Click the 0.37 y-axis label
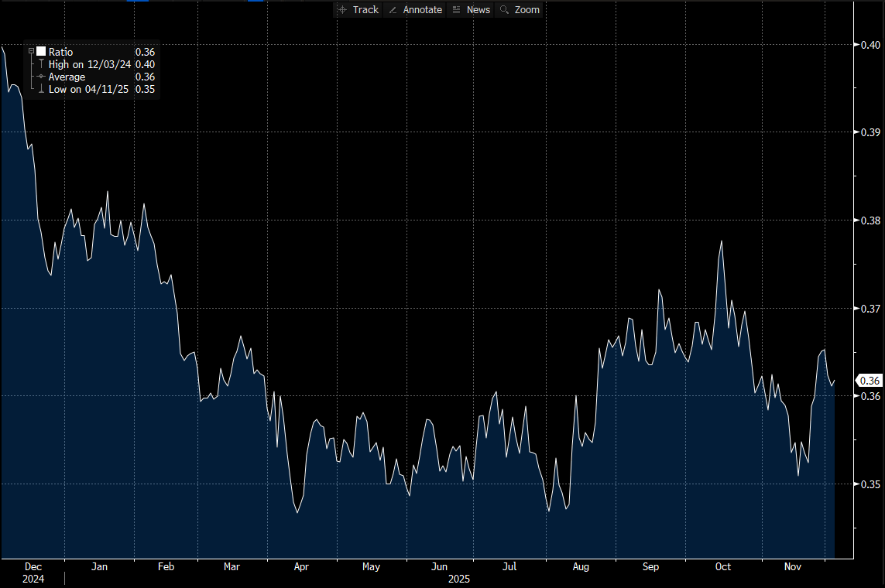 point(870,309)
